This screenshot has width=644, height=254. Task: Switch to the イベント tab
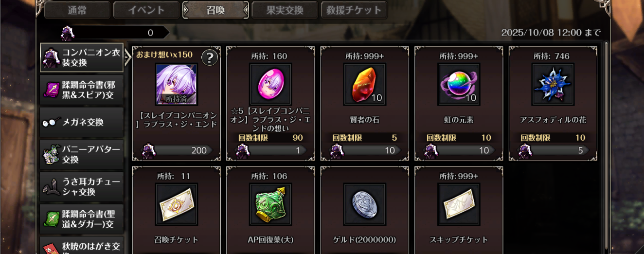146,10
